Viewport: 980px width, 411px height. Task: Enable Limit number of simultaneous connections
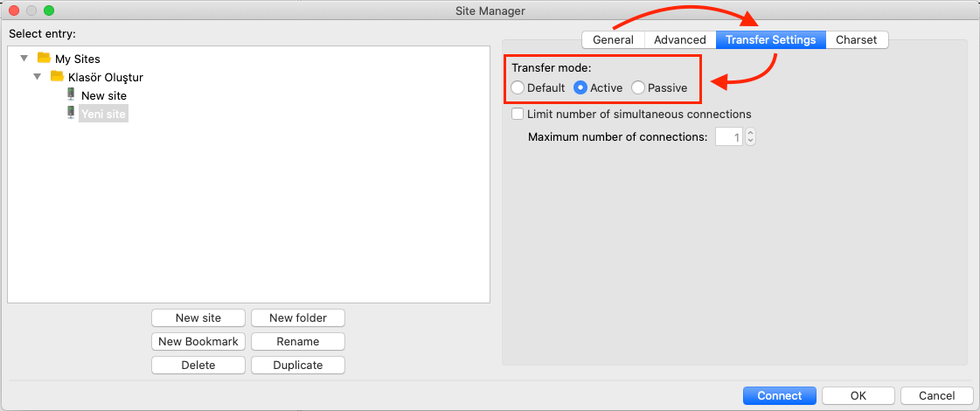click(x=518, y=114)
